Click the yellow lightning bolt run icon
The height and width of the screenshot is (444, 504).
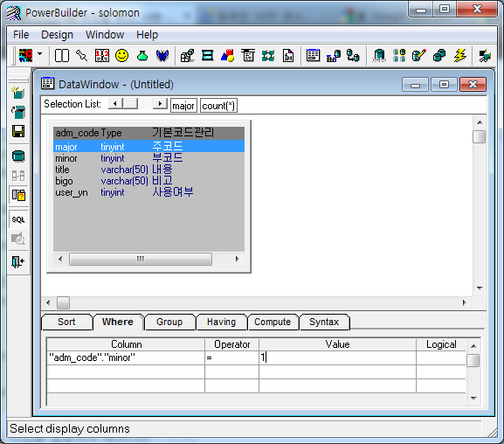point(459,56)
